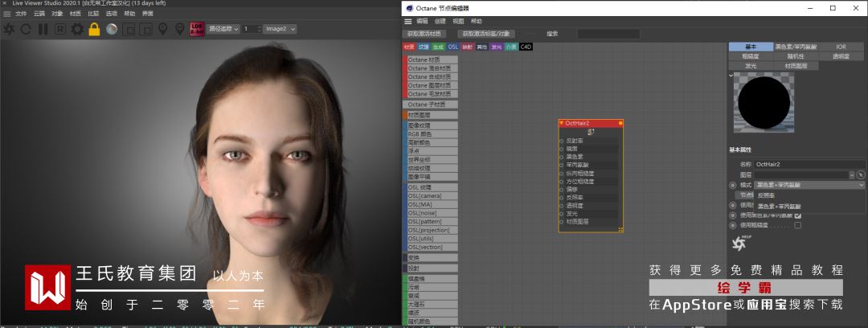Select the focus picker pin icon
The height and width of the screenshot is (328, 868).
[x=162, y=29]
